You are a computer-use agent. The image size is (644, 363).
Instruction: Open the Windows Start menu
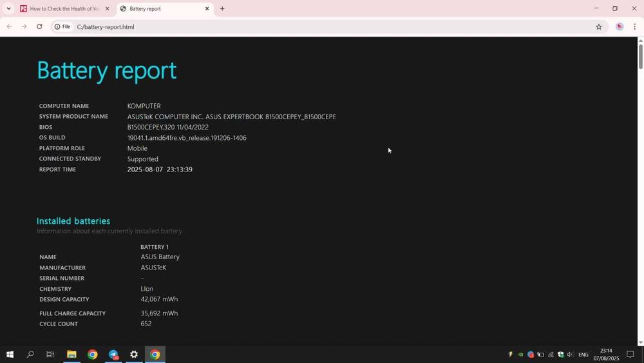(10, 355)
